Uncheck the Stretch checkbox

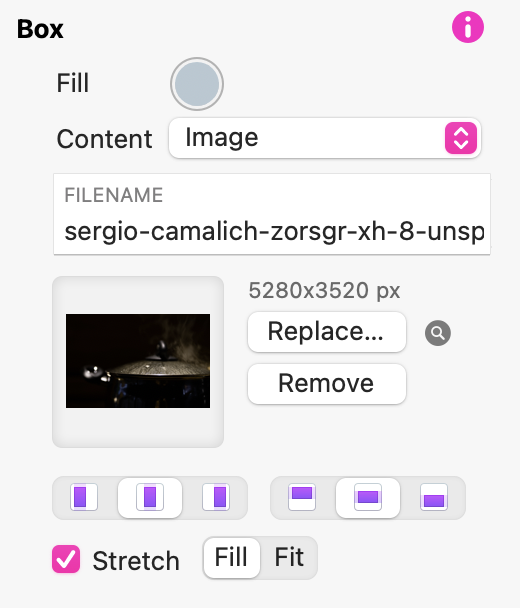(66, 559)
